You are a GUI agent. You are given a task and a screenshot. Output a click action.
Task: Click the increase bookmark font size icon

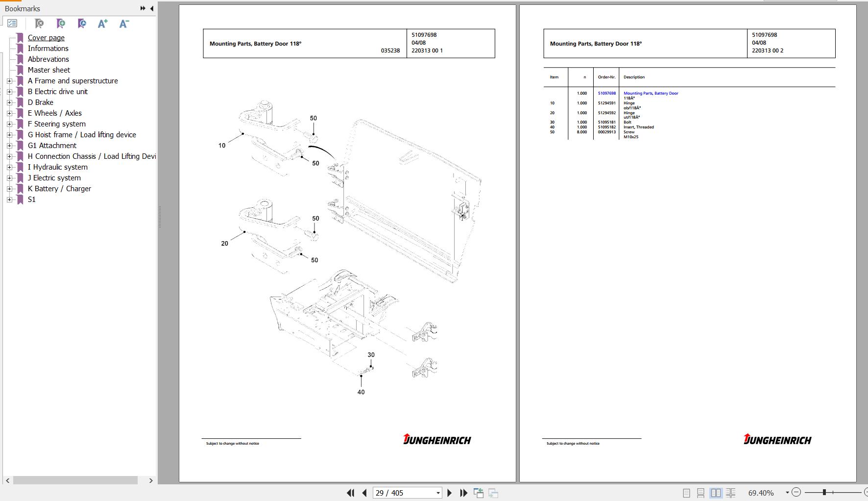[102, 24]
